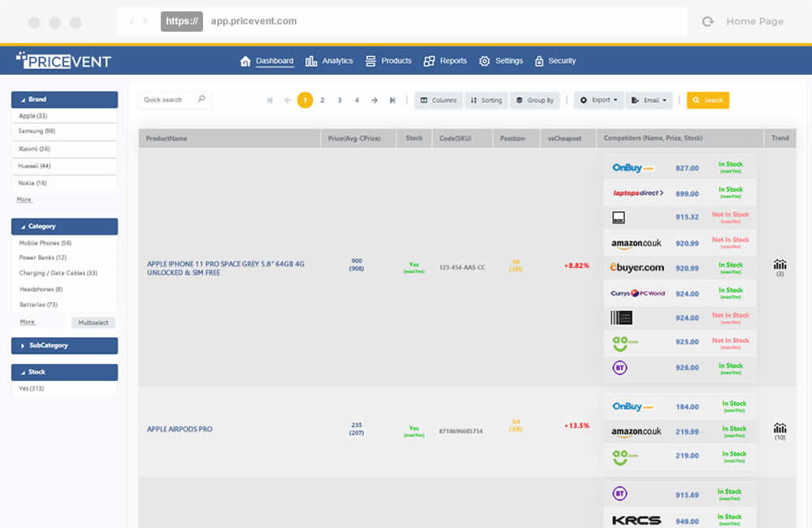Sort by vsCheapest column header

pos(568,138)
